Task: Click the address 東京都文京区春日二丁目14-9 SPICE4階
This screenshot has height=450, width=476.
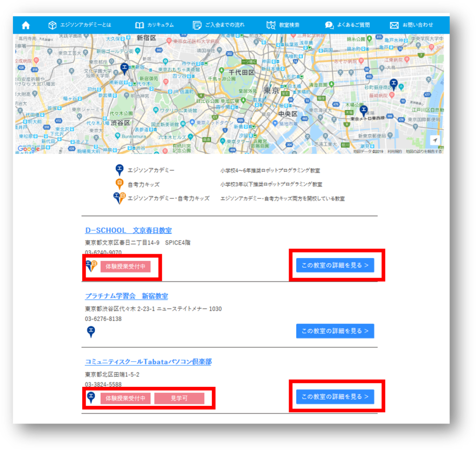Action: [138, 243]
